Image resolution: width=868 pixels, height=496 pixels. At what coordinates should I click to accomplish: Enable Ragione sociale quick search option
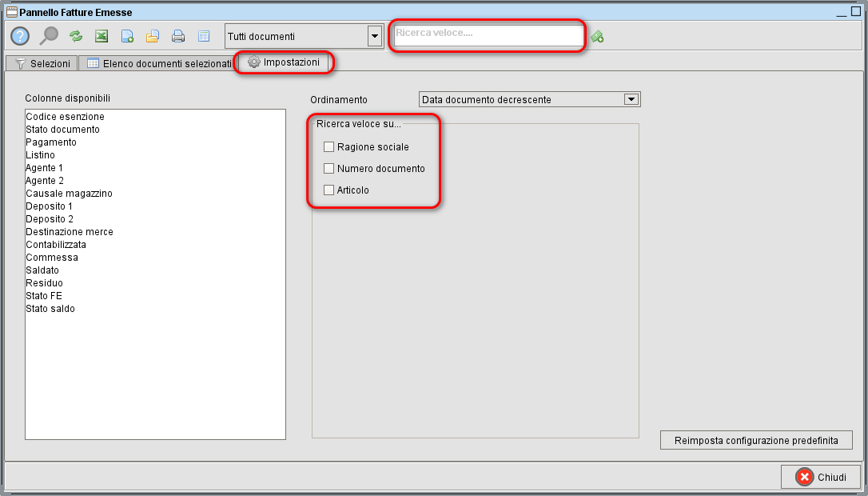(328, 146)
